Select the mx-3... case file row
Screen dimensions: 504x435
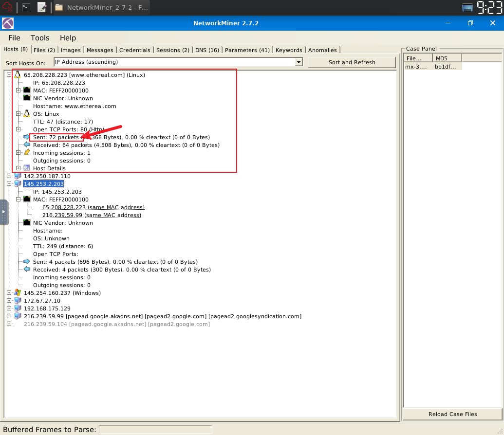(x=432, y=67)
